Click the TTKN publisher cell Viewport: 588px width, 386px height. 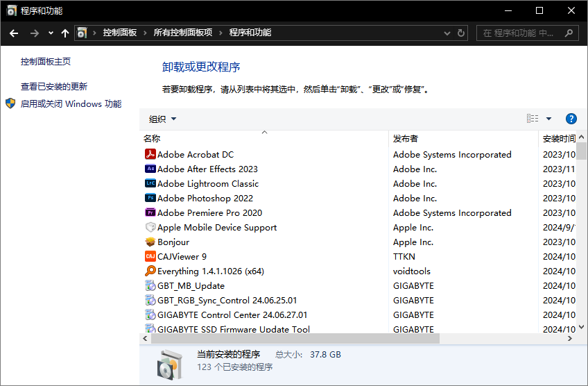coord(404,256)
